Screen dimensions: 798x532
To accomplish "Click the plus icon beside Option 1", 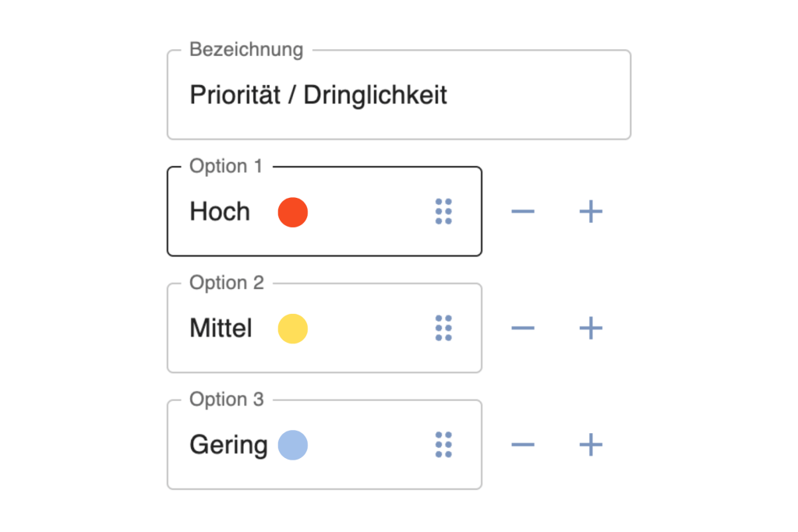I will (x=590, y=211).
